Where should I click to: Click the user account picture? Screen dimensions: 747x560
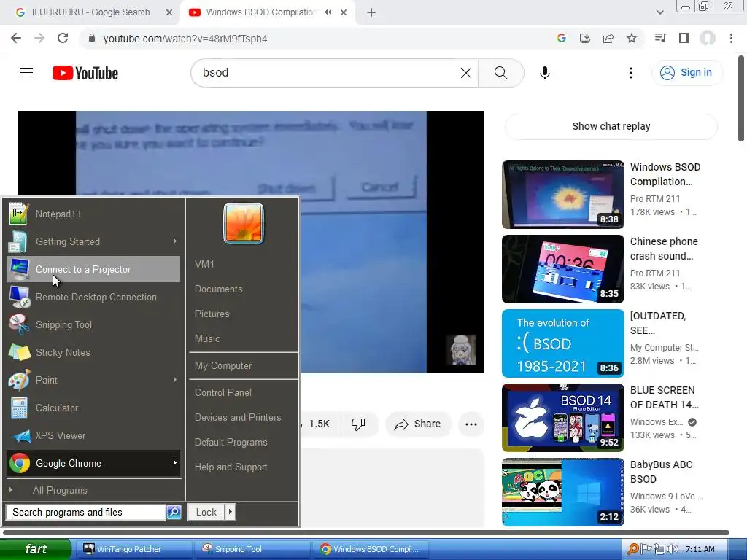(244, 223)
